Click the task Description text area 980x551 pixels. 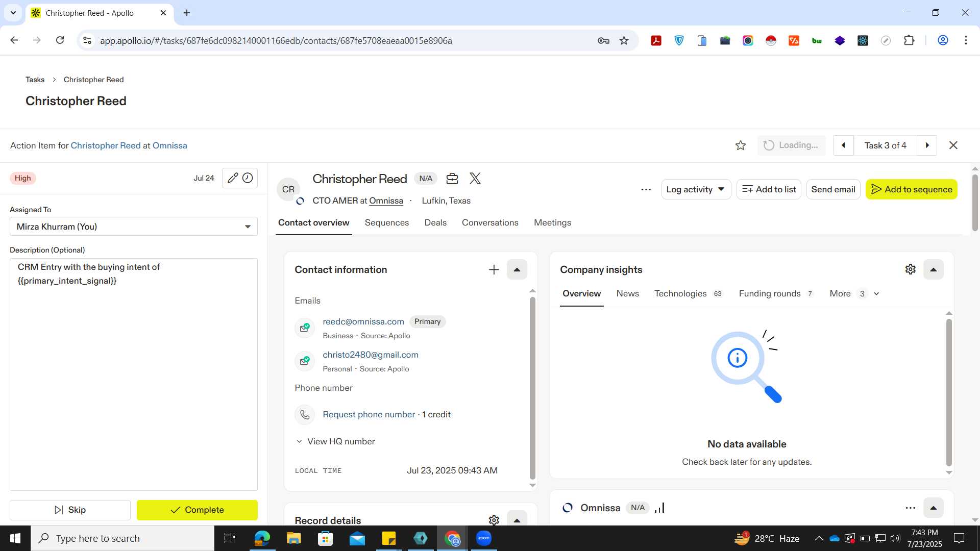[134, 374]
